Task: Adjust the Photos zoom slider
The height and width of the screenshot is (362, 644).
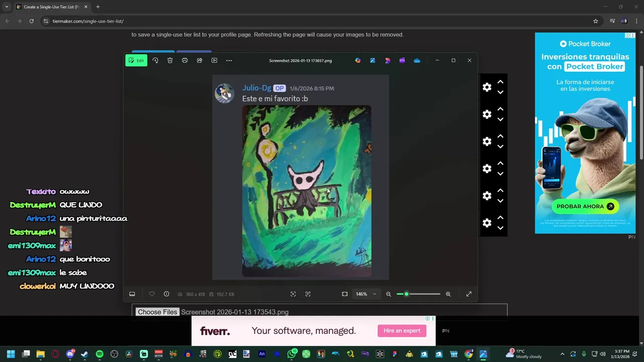Action: (418, 294)
